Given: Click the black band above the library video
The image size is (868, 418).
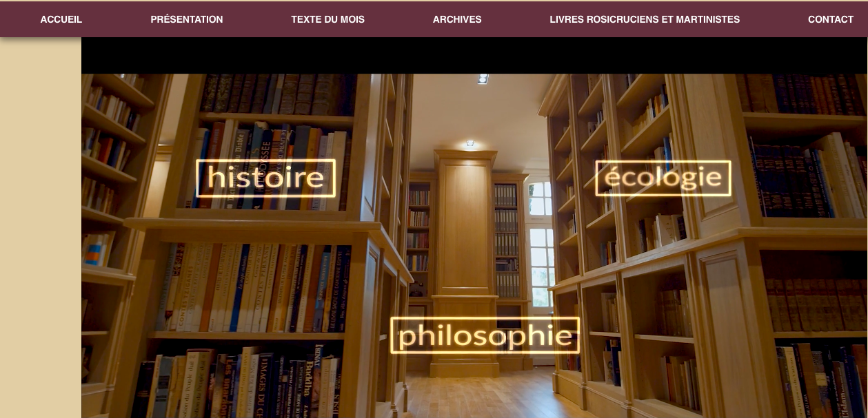Looking at the screenshot, I should coord(474,55).
